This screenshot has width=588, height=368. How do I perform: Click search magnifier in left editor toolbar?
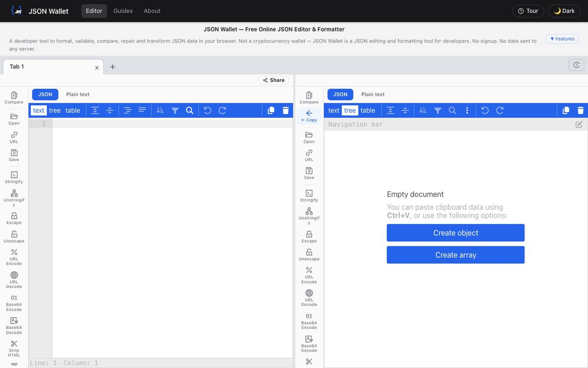point(190,110)
